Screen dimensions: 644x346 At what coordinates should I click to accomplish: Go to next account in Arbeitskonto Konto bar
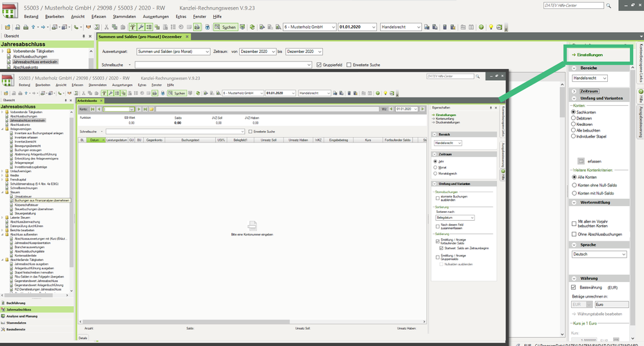click(139, 109)
